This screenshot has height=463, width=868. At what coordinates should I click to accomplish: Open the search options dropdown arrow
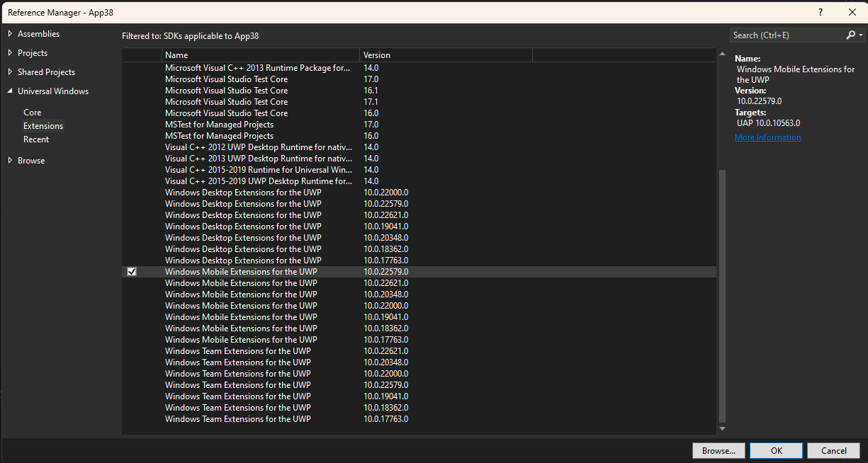coord(859,35)
